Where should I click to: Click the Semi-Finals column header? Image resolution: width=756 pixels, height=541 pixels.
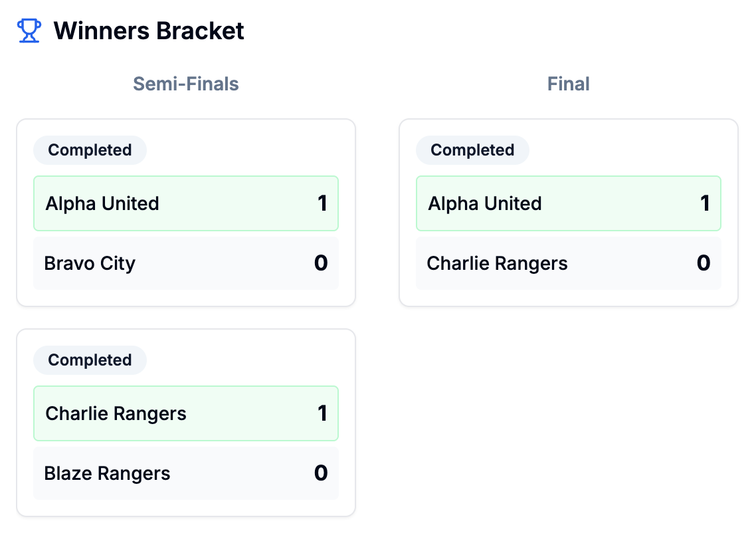point(186,84)
